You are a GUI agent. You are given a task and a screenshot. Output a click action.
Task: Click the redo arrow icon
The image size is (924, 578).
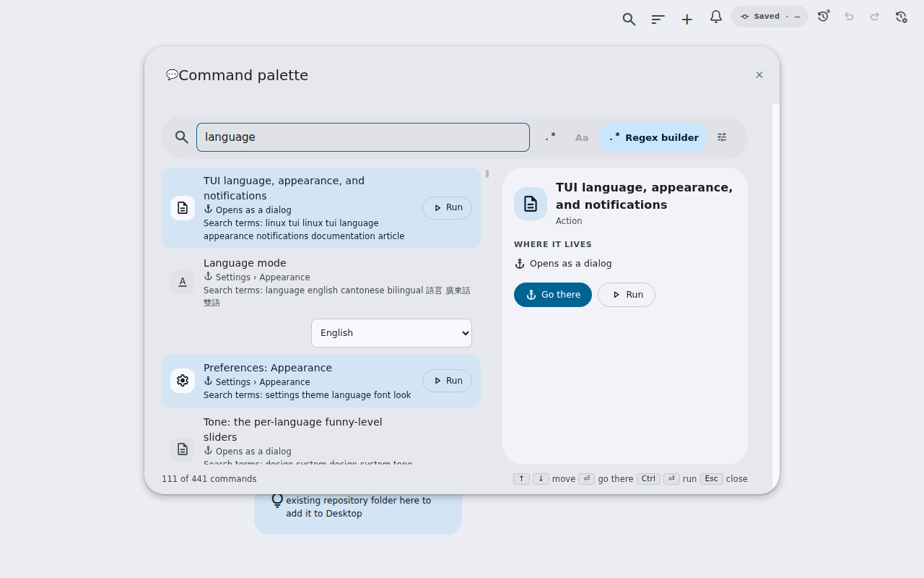pos(875,16)
